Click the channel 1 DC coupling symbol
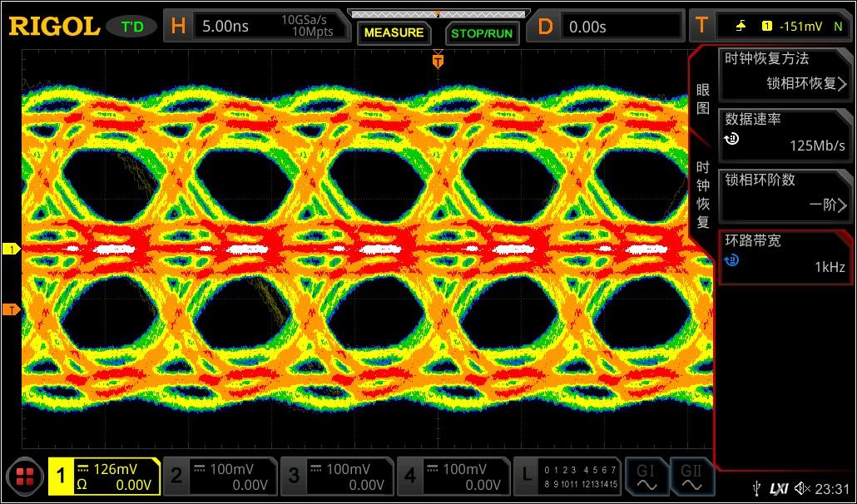 [82, 468]
